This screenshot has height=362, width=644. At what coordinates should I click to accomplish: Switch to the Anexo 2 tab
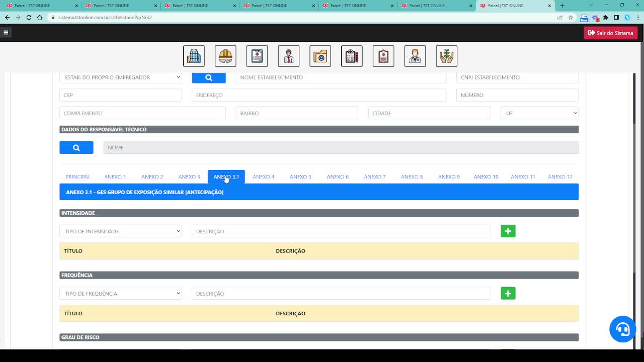click(x=152, y=176)
